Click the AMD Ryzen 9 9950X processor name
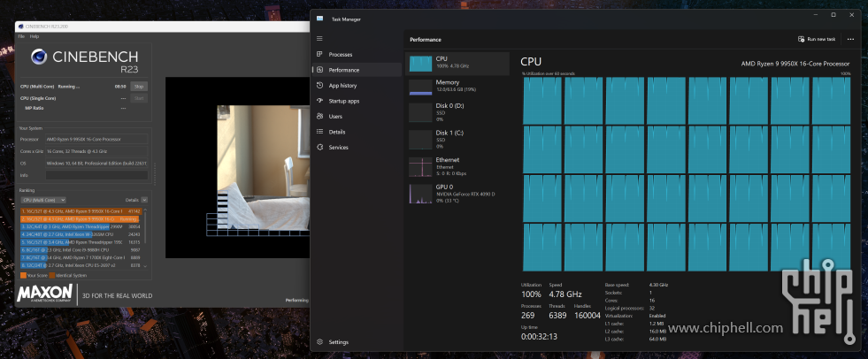This screenshot has height=359, width=868. 795,64
